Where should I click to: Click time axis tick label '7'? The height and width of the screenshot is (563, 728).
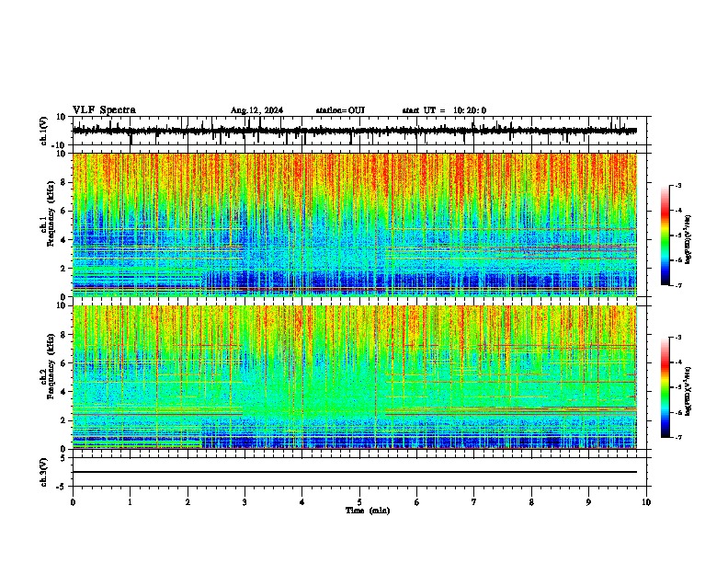pyautogui.click(x=474, y=502)
